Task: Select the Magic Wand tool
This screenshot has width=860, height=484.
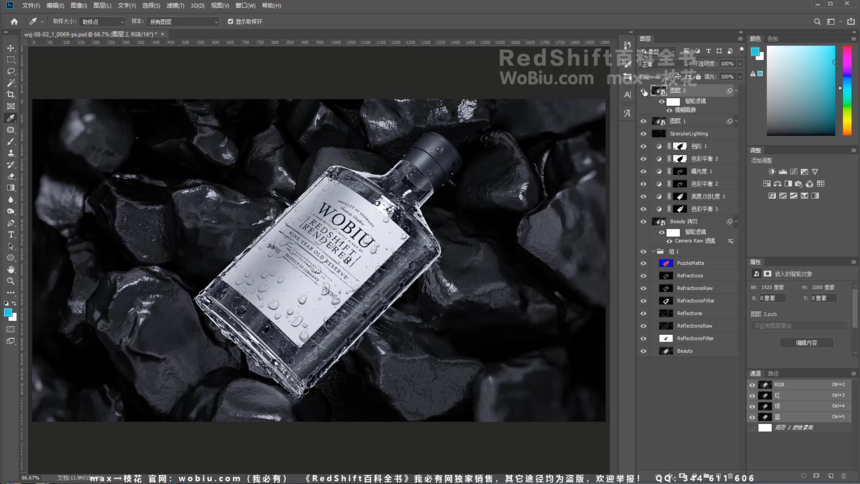Action: point(10,83)
